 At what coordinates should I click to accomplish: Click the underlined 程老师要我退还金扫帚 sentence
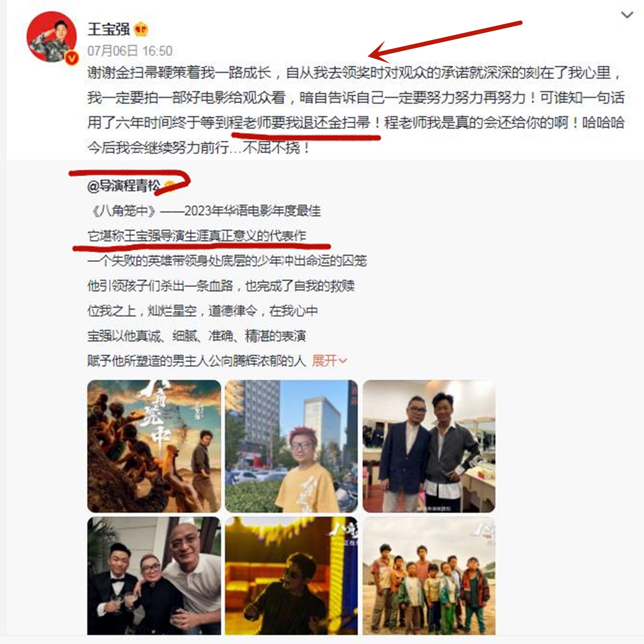coord(299,123)
